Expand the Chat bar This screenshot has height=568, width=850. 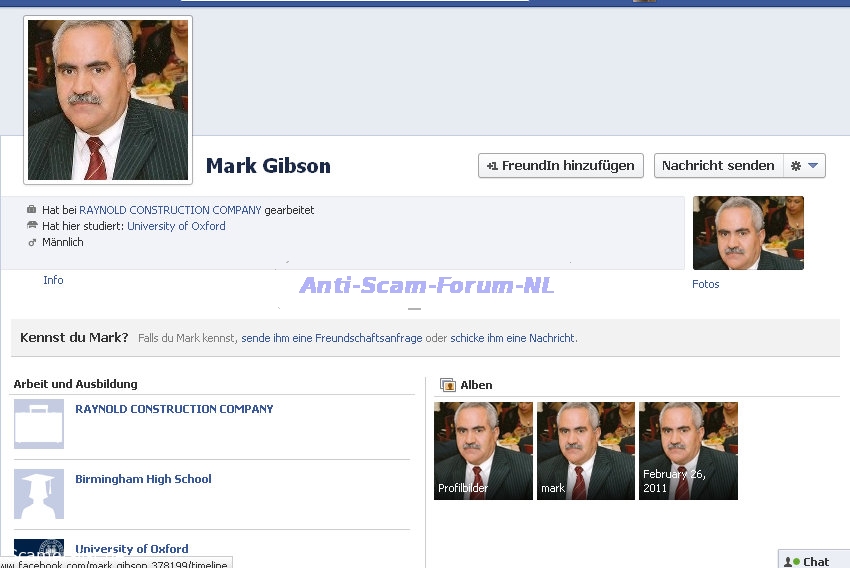[x=814, y=561]
